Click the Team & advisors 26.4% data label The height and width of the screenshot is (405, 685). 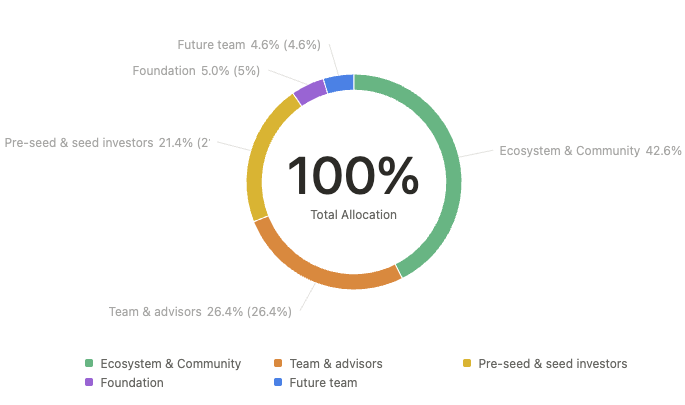point(200,312)
